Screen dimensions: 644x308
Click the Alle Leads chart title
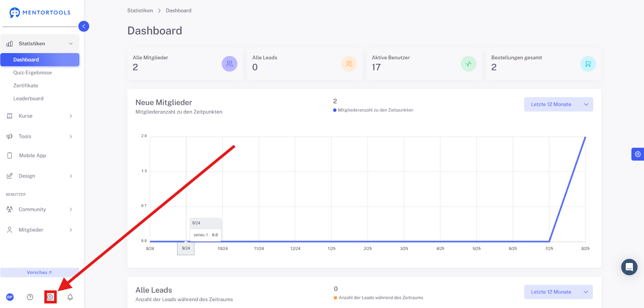coord(154,290)
